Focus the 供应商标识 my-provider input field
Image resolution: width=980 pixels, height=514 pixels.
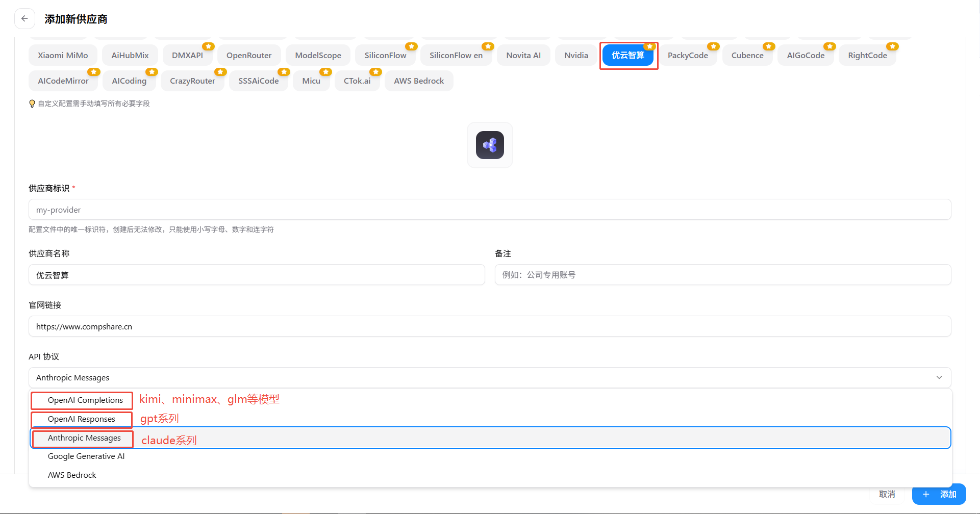click(490, 210)
